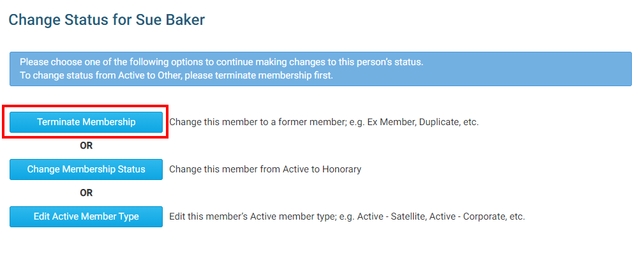
Task: Click the OR label above Edit Active Member Type
Action: pos(86,193)
